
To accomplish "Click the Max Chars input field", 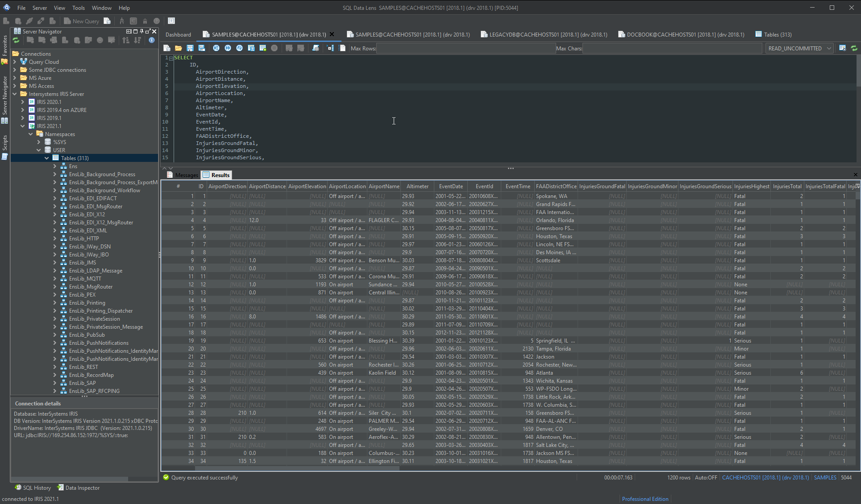I will pyautogui.click(x=672, y=48).
